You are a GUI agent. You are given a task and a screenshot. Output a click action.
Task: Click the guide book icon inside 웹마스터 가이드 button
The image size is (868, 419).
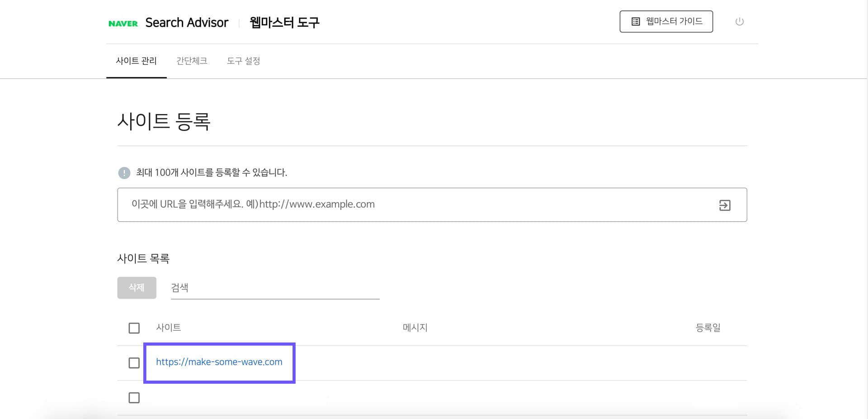pos(635,21)
